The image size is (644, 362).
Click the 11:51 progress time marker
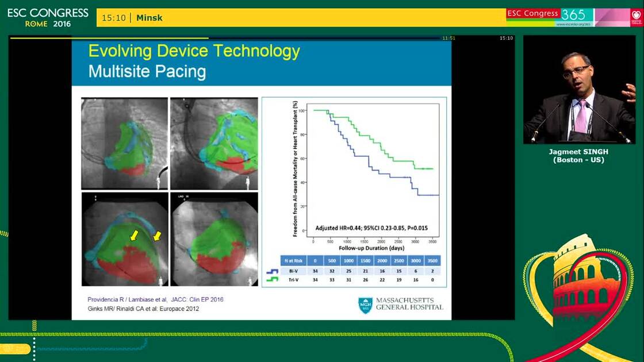pos(448,38)
